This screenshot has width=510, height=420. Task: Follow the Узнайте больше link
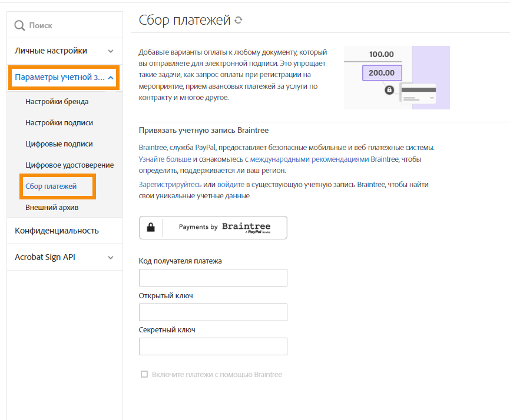coord(164,159)
